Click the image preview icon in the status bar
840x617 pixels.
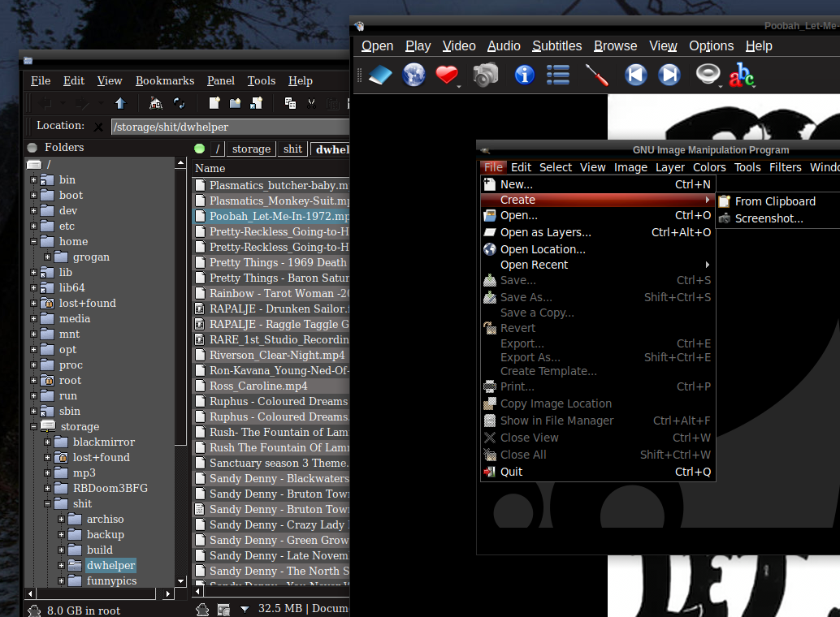tap(223, 610)
